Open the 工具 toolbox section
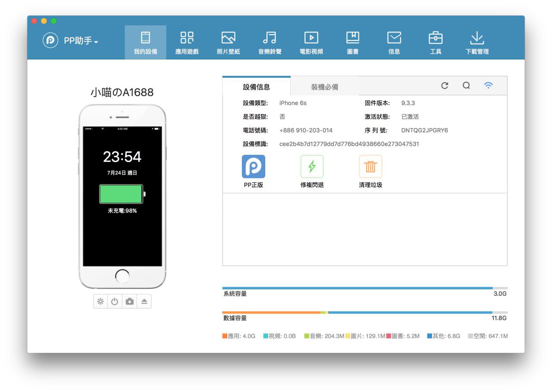The image size is (552, 392). pos(435,43)
